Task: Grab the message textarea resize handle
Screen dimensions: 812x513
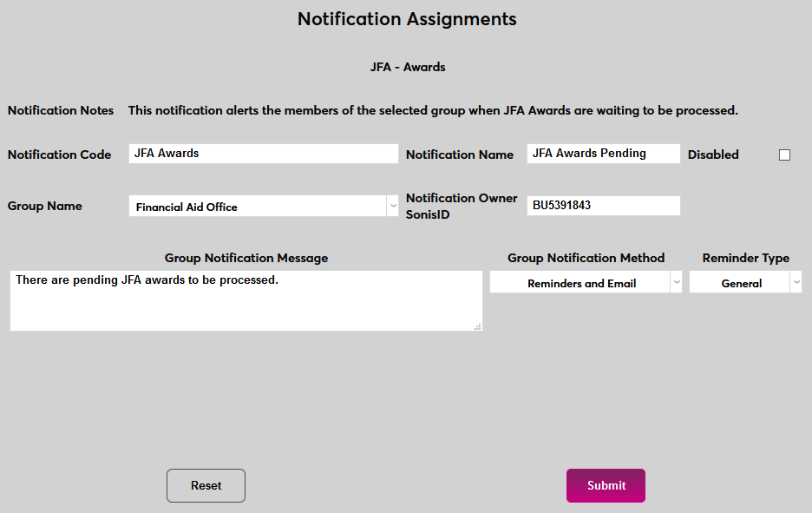Action: 478,326
